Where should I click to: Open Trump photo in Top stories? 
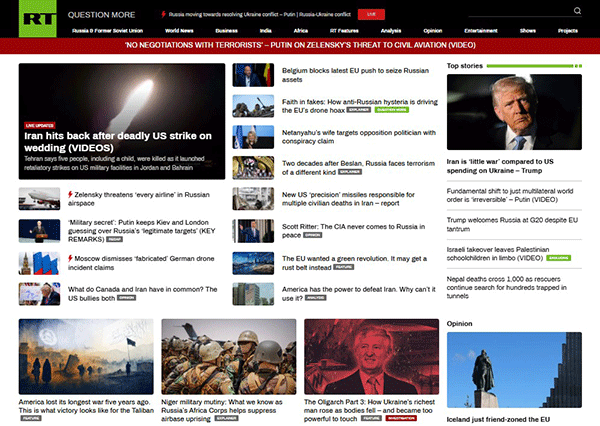coord(514,112)
